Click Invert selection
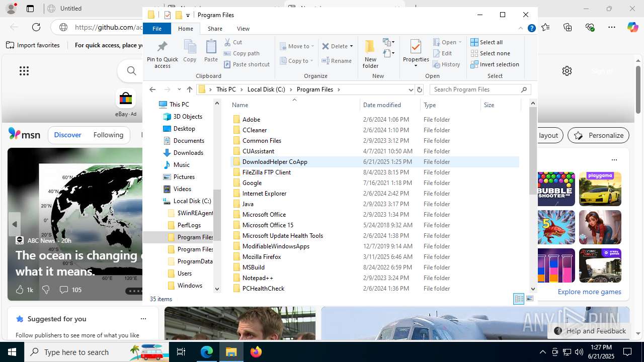Screen dimensions: 644x362 [x=495, y=64]
